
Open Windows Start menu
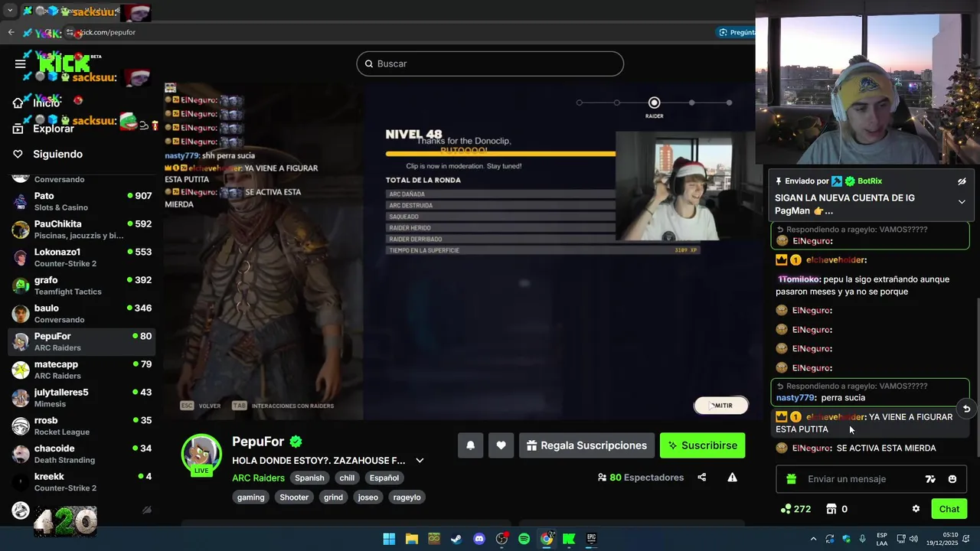[x=389, y=539]
